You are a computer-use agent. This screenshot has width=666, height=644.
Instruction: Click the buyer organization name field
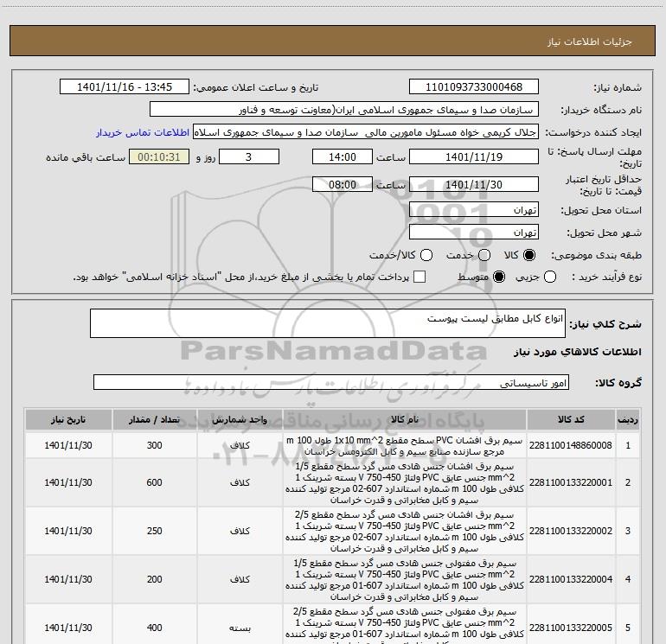(x=344, y=109)
